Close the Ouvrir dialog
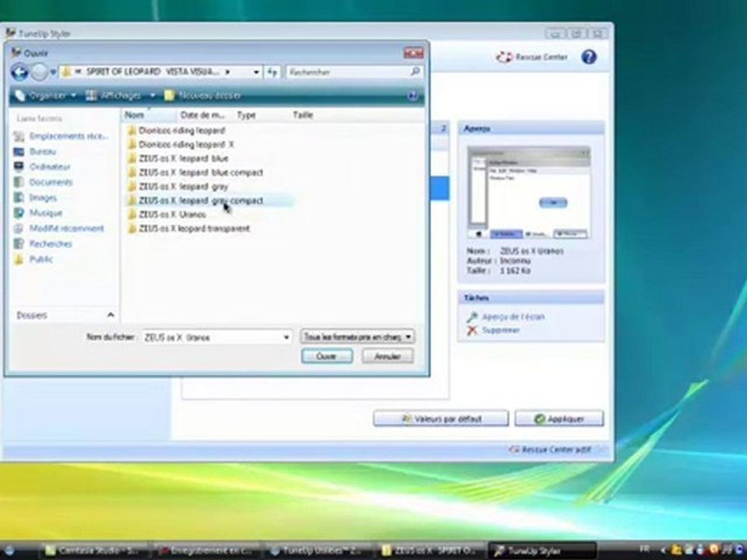 413,53
